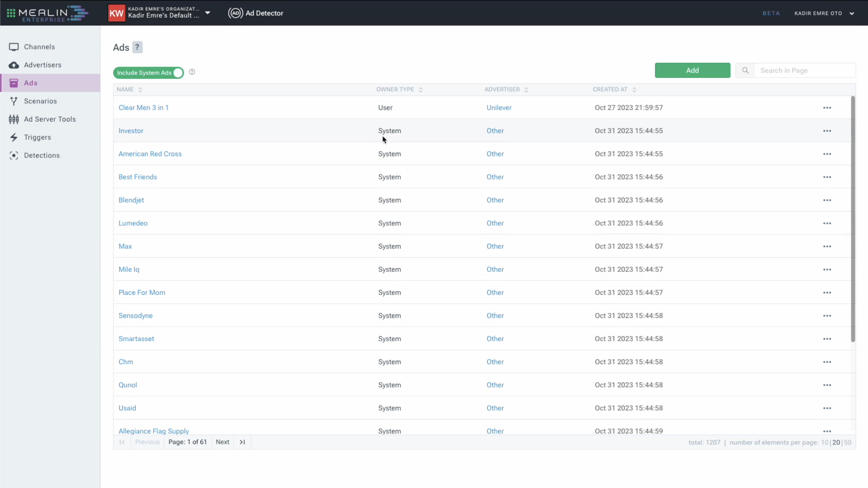Image resolution: width=868 pixels, height=488 pixels.
Task: Open the Allegiance Flag Supply ad
Action: [x=154, y=431]
